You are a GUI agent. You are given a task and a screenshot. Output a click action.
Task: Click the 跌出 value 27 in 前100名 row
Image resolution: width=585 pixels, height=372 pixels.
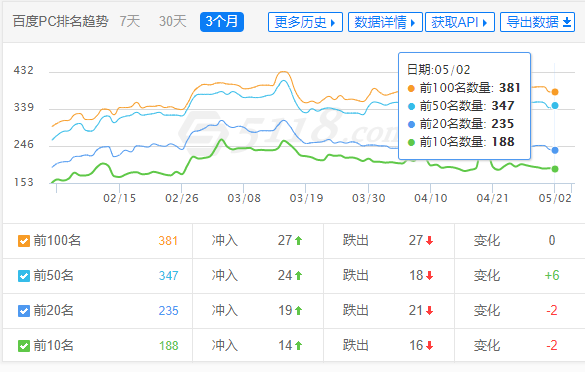tap(416, 240)
